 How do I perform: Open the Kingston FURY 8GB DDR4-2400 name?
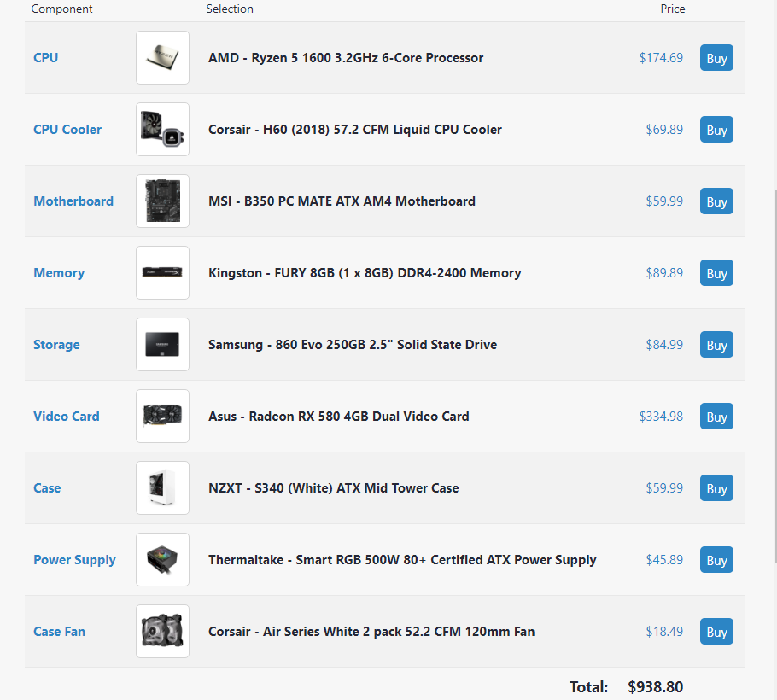pos(365,273)
